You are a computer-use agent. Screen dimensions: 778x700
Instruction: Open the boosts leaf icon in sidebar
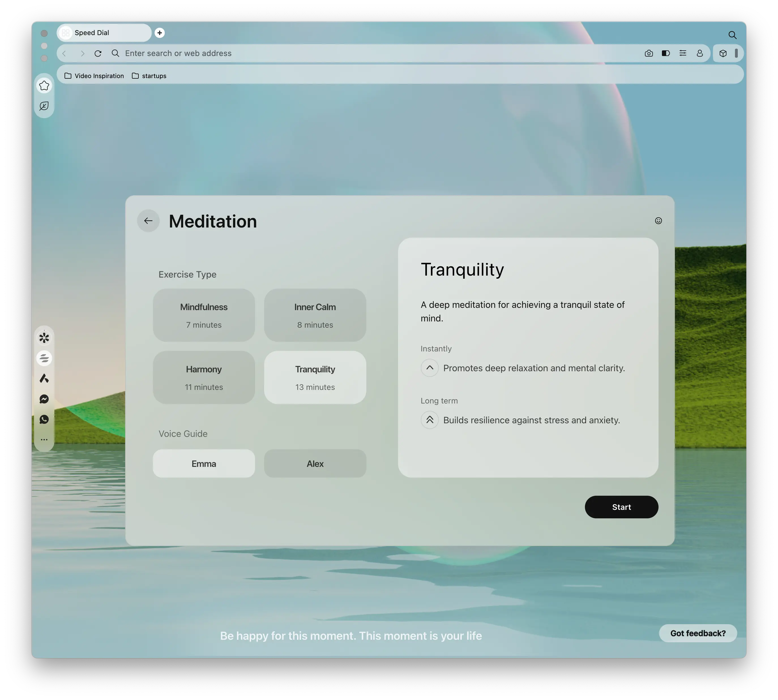tap(44, 106)
